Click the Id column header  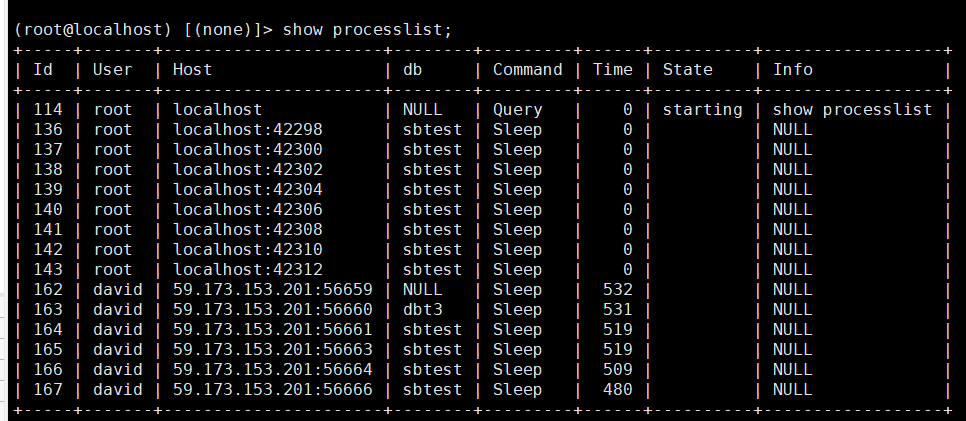pos(43,70)
